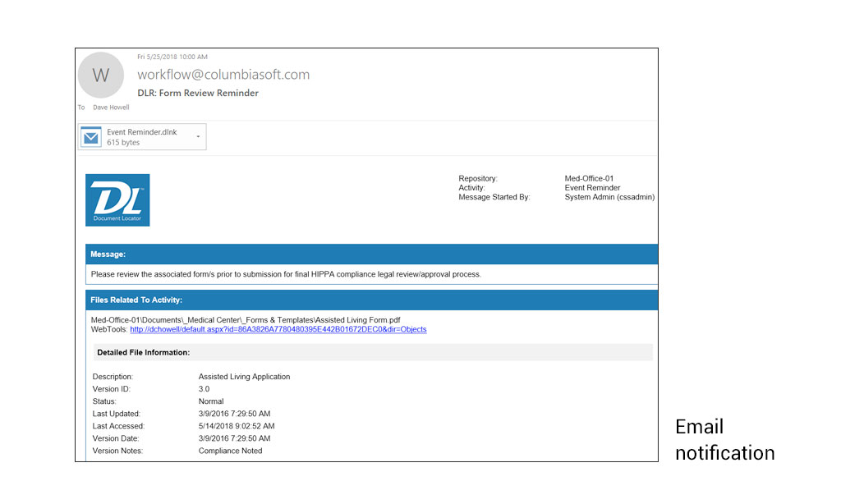The width and height of the screenshot is (841, 504).
Task: Click the description value Assisted Living Application
Action: (244, 377)
